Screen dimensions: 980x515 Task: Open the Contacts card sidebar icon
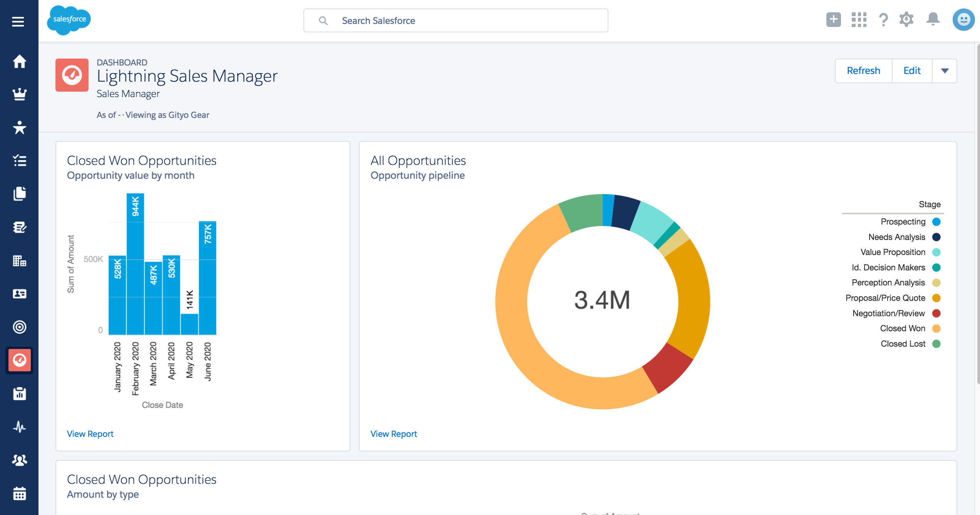point(19,294)
